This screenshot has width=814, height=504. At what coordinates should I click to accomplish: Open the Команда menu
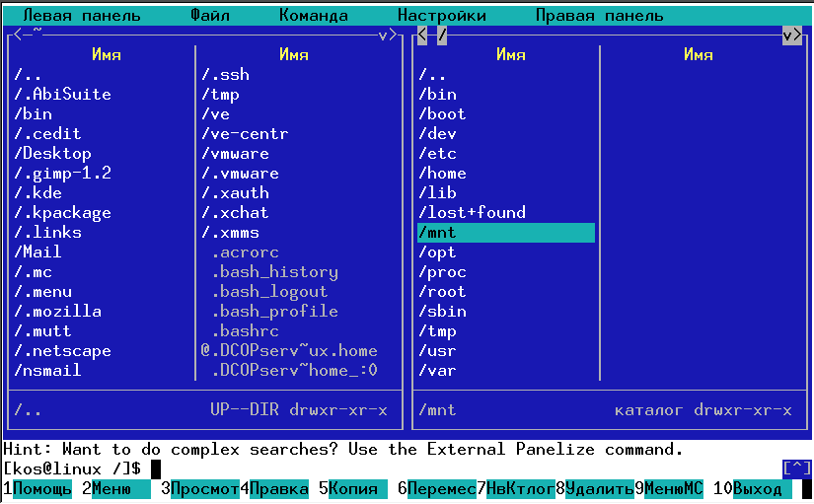(313, 16)
